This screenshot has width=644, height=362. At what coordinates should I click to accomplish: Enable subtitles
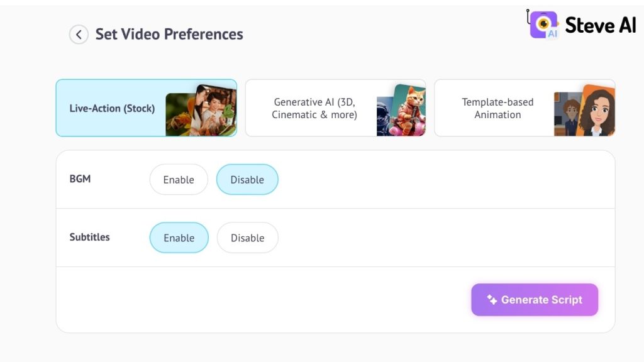tap(179, 238)
